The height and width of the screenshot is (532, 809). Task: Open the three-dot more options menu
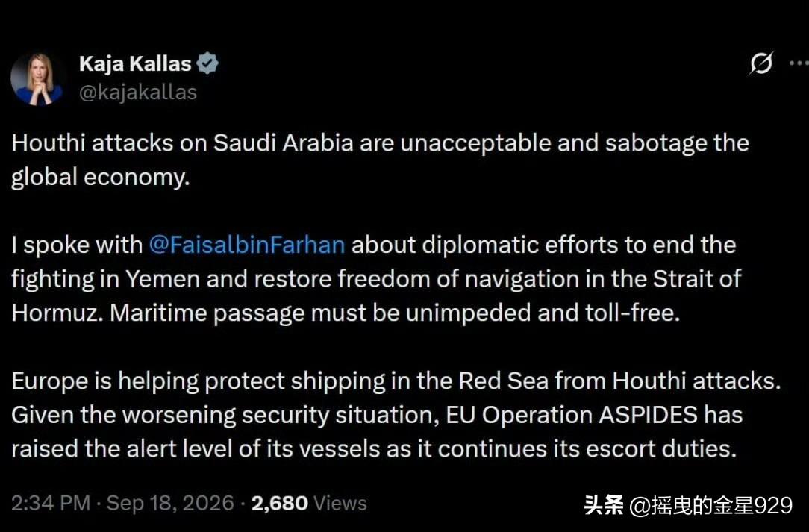click(x=799, y=63)
